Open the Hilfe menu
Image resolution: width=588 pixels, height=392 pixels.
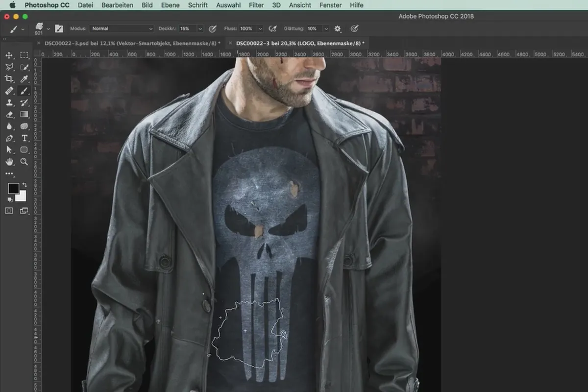point(357,5)
